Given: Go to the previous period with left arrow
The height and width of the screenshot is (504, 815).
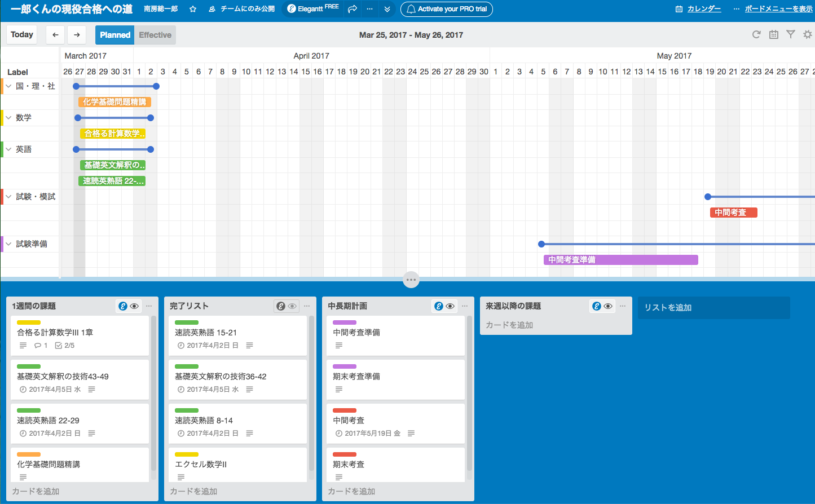Looking at the screenshot, I should coord(55,34).
